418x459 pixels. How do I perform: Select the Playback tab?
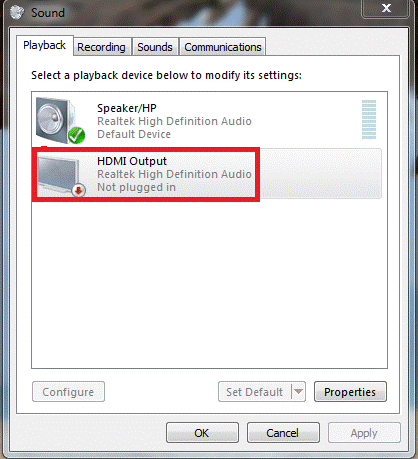45,45
